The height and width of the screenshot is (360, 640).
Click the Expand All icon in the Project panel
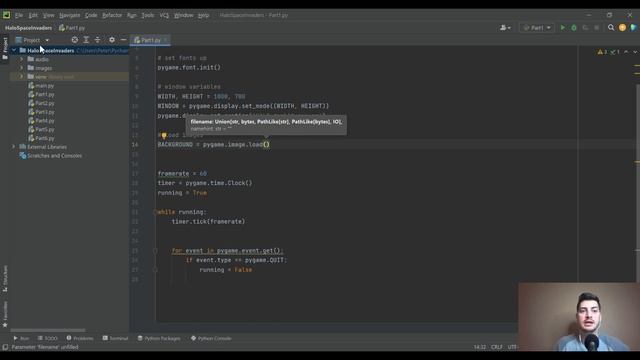[x=86, y=40]
